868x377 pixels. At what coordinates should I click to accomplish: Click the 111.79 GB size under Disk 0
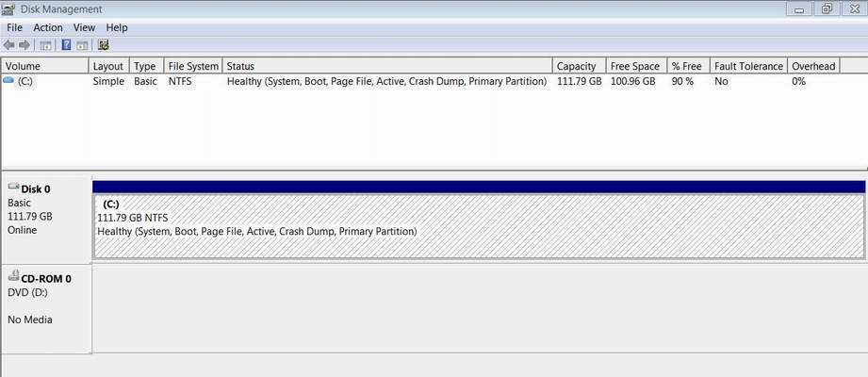(x=30, y=217)
